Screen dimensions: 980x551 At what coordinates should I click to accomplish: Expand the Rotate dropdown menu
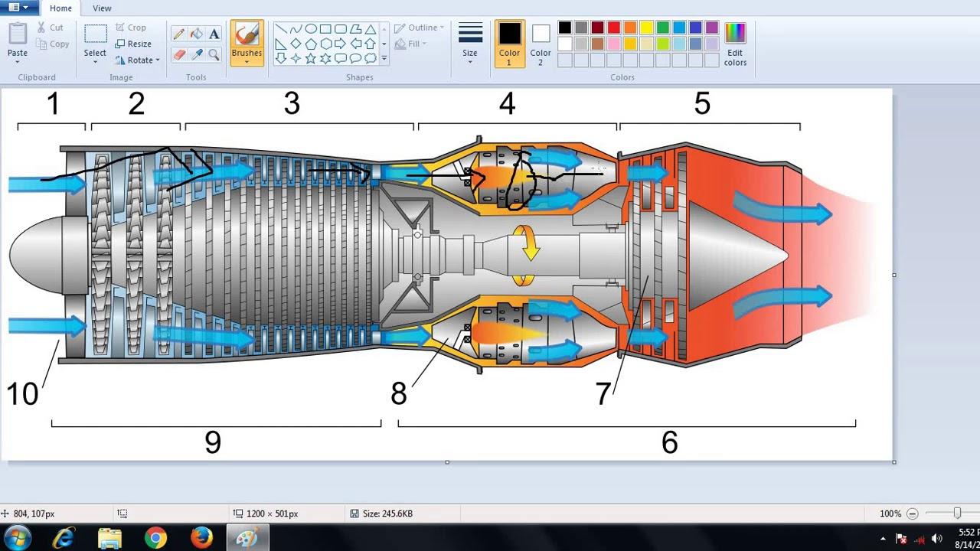pyautogui.click(x=139, y=60)
